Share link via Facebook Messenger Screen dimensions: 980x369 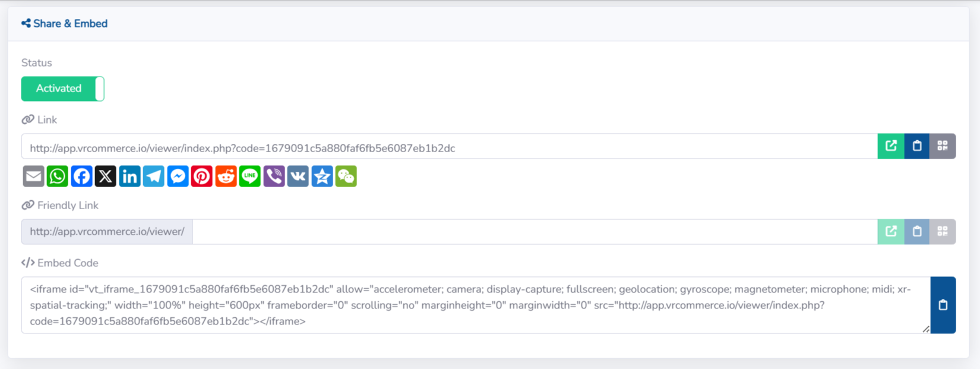click(x=178, y=176)
